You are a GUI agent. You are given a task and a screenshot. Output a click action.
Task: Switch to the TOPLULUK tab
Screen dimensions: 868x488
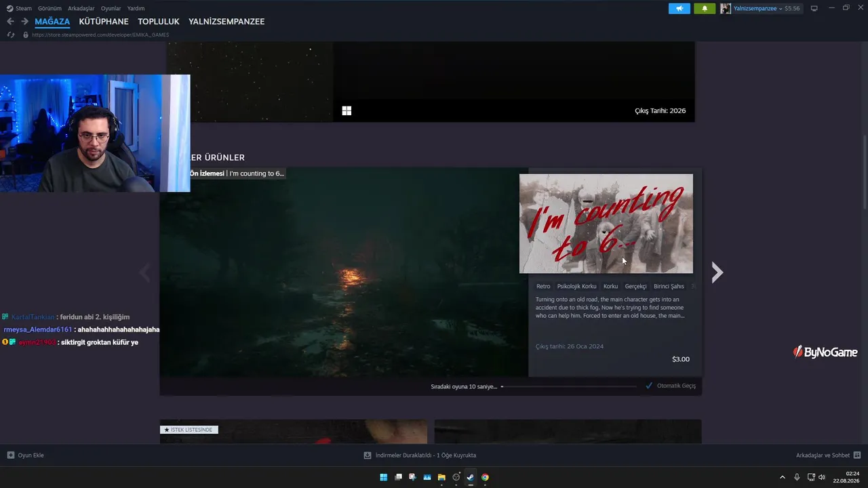[x=159, y=22]
